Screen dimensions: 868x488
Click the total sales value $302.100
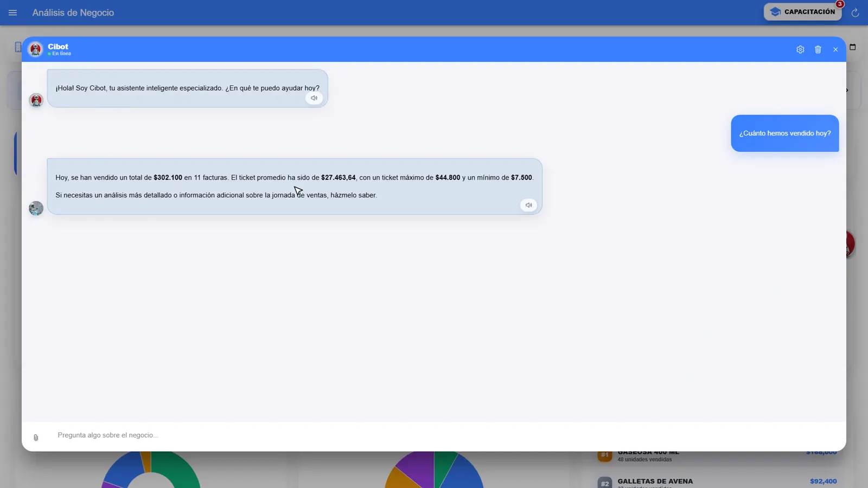[x=168, y=177]
